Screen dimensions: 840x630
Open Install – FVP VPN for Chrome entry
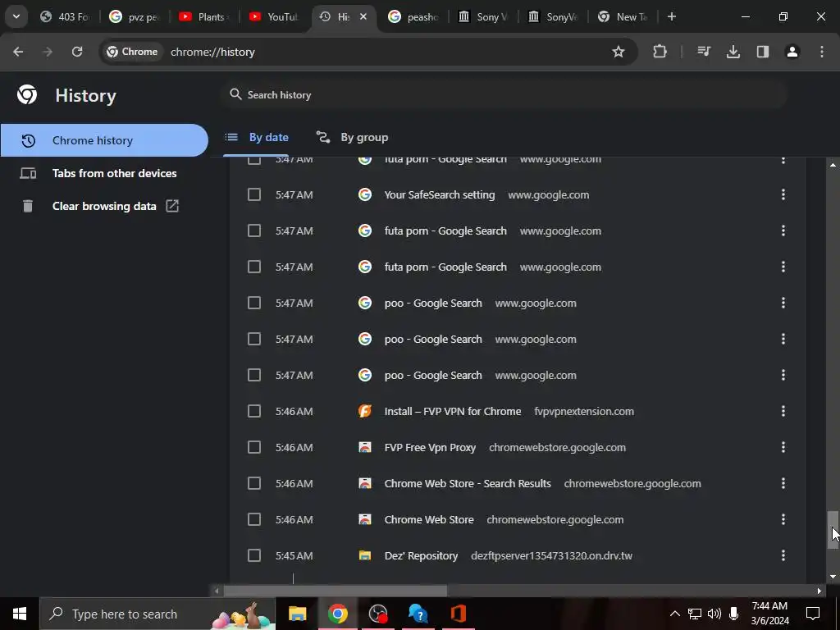[x=453, y=412]
